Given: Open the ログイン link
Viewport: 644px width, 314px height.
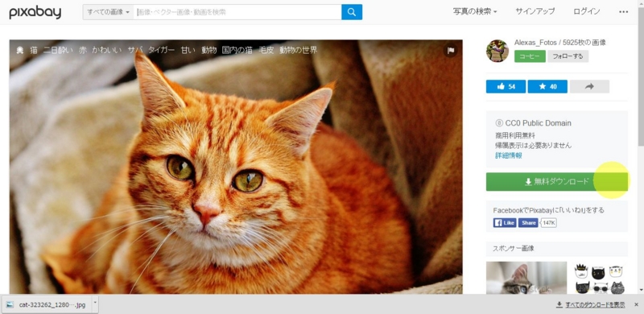Looking at the screenshot, I should [x=587, y=11].
